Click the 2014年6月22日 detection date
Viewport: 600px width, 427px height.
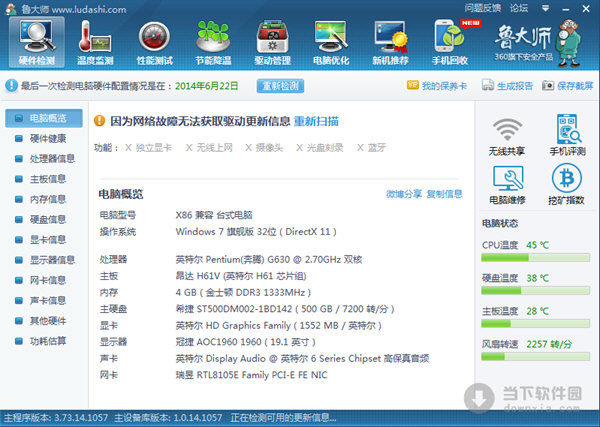207,86
